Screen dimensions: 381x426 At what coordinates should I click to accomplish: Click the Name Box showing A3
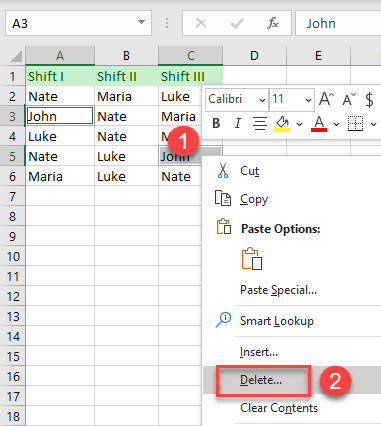(78, 23)
